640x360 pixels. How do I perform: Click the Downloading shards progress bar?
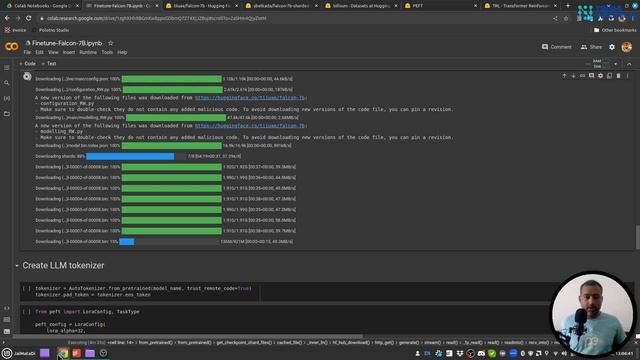[x=136, y=156]
